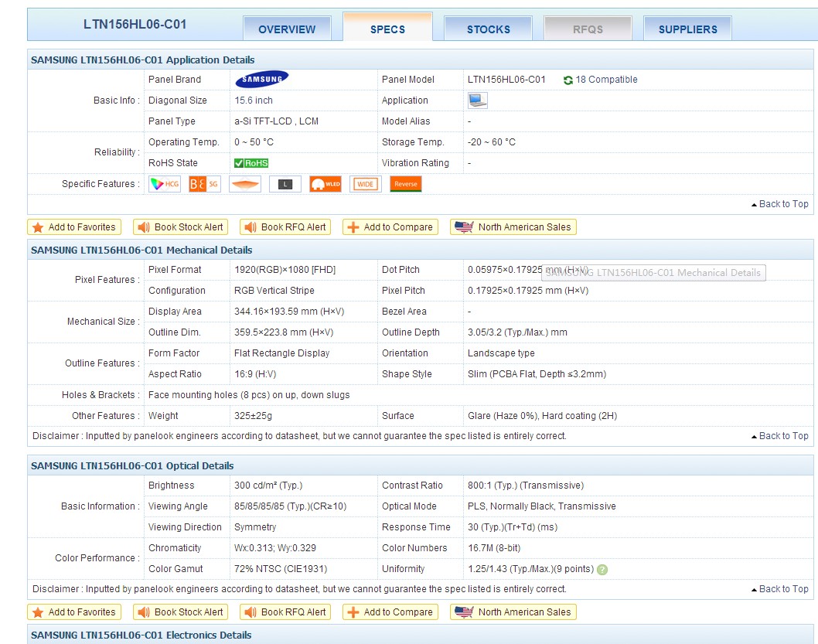
Task: Click the '344.16×193.59 mm (H×V)' display area
Action: [x=289, y=312]
